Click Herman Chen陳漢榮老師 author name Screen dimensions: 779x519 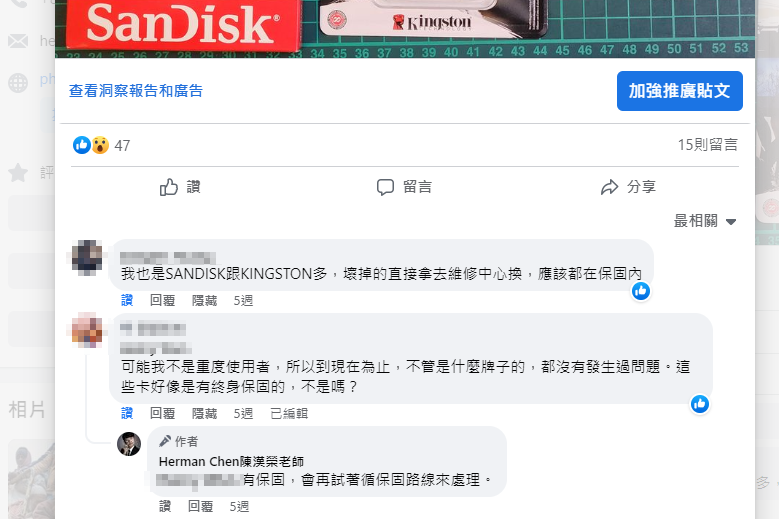tap(232, 461)
